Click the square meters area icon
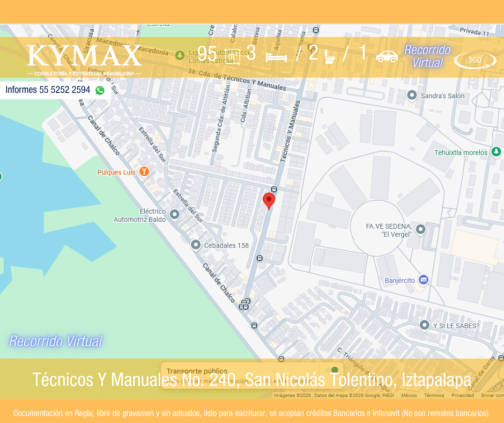Viewport: 504px width, 423px height. coord(233,57)
